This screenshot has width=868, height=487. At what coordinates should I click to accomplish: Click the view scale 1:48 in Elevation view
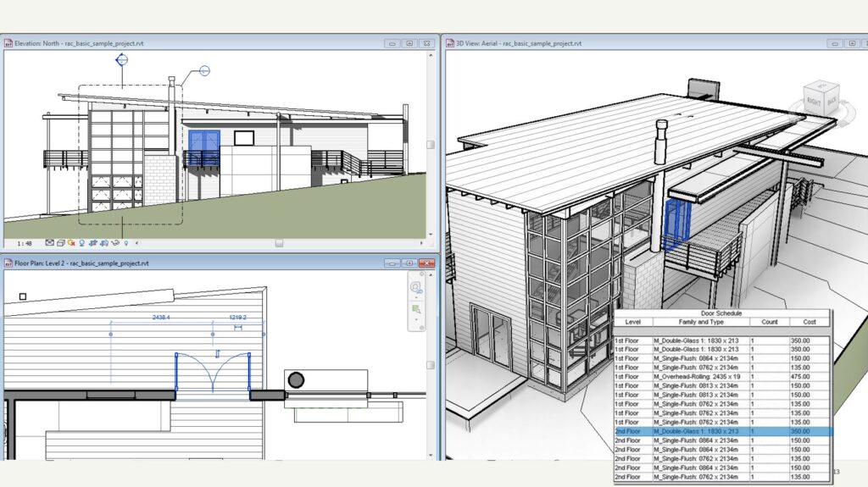(25, 243)
